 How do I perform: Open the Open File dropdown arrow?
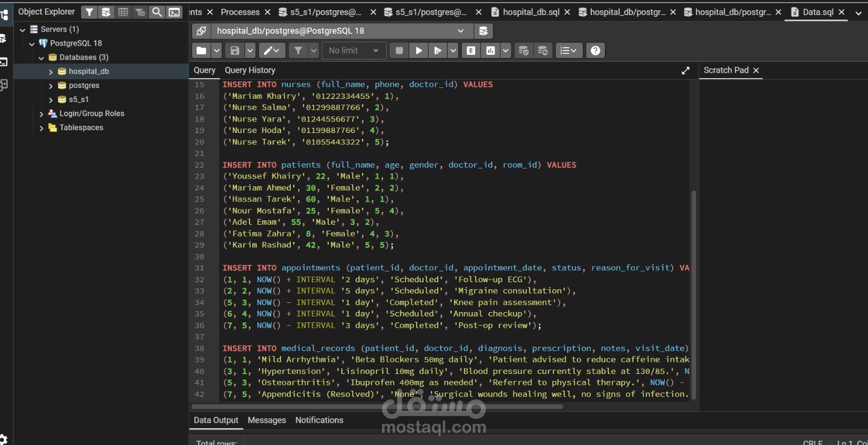(x=216, y=50)
